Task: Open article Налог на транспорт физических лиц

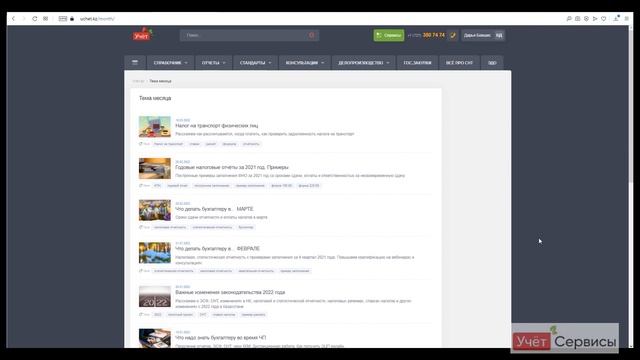Action: tap(216, 126)
